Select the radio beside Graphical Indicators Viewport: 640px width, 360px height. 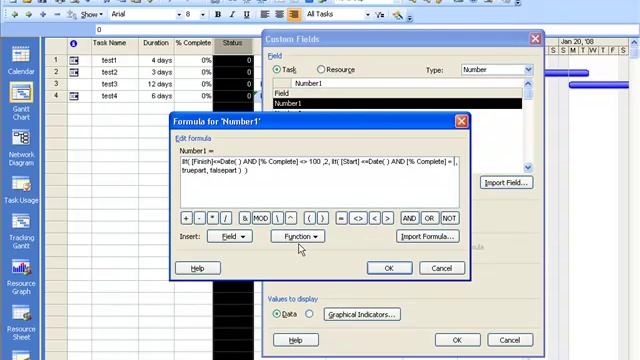(x=309, y=314)
